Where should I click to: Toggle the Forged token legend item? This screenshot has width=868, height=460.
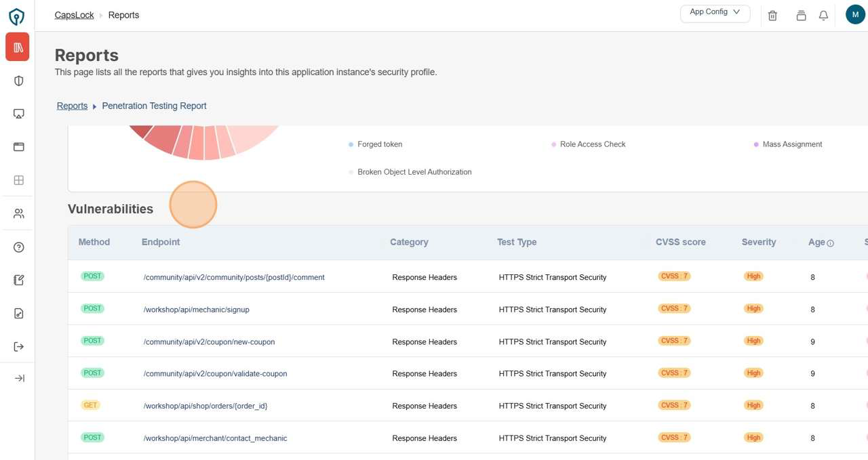click(379, 144)
